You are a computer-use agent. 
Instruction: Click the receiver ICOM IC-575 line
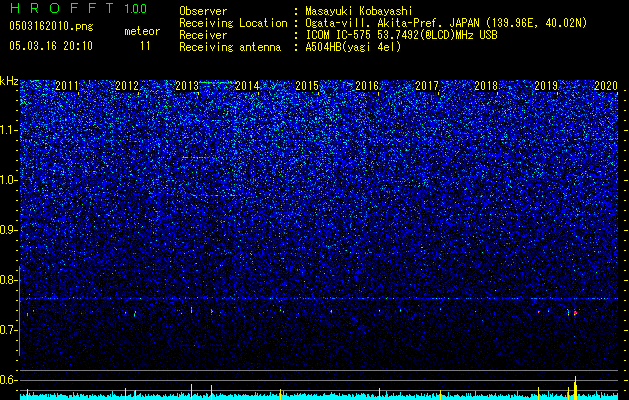[401, 35]
